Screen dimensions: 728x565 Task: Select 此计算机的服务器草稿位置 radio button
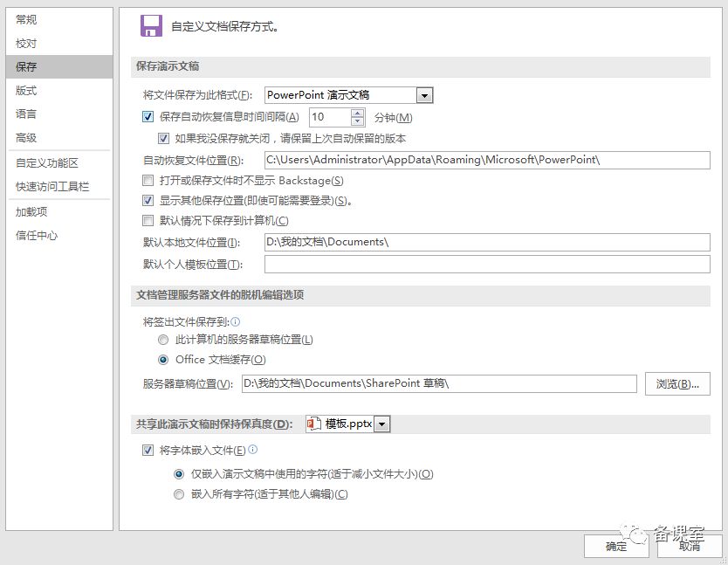(x=163, y=340)
